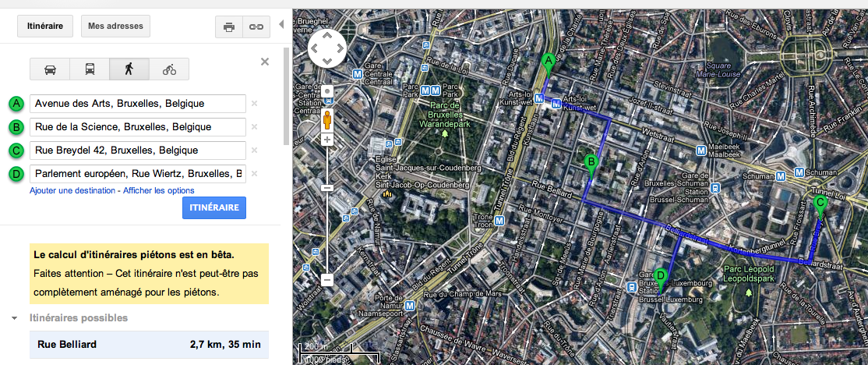This screenshot has width=868, height=365.
Task: Click the blue ITINÉRAIRE button
Action: (214, 207)
